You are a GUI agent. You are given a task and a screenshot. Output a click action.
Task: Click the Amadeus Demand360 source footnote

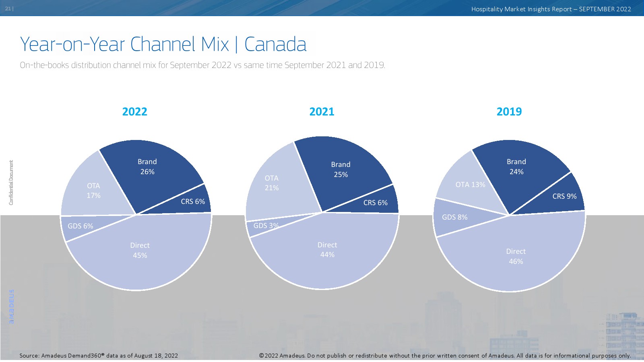pos(99,356)
